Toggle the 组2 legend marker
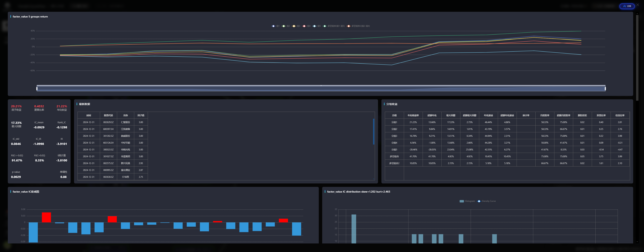 click(x=284, y=26)
